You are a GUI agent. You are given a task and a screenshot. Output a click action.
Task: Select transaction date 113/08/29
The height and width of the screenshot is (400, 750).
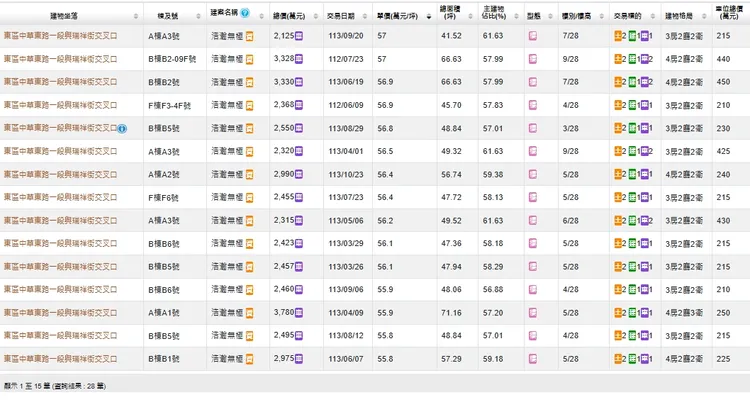(x=346, y=128)
